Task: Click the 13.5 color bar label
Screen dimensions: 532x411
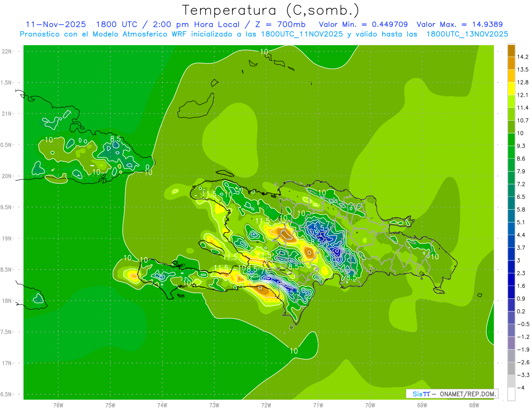Action: pyautogui.click(x=523, y=70)
